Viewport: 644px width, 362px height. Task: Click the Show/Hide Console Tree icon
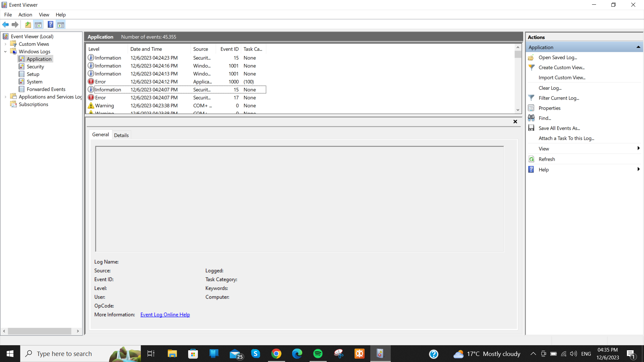coord(38,24)
